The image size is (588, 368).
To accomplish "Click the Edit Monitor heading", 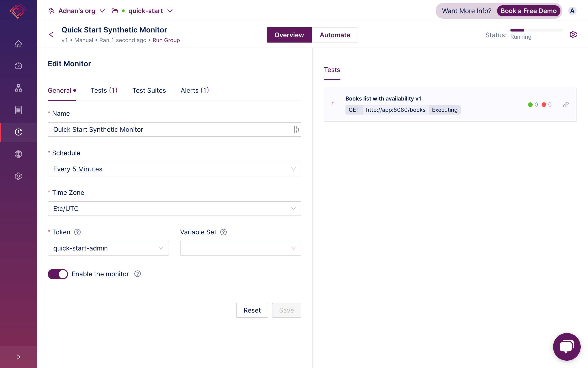I will [x=69, y=64].
